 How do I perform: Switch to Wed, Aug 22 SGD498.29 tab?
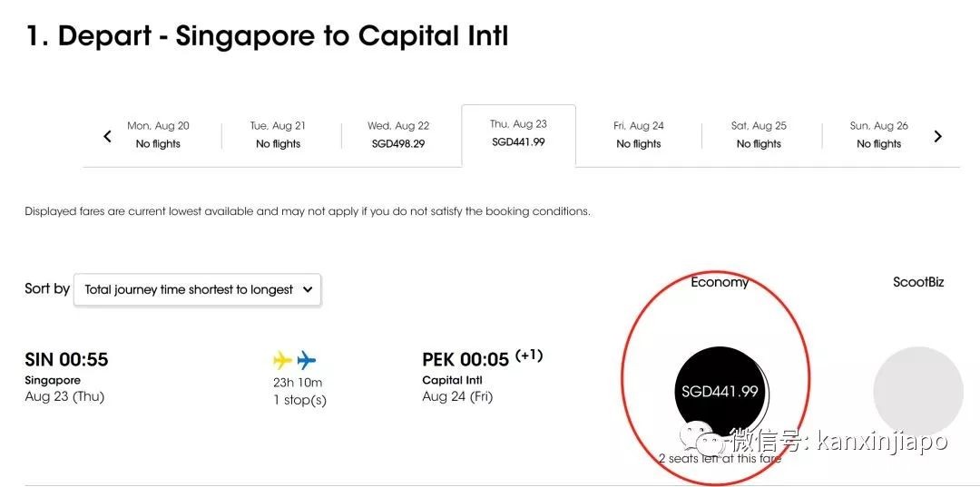398,134
